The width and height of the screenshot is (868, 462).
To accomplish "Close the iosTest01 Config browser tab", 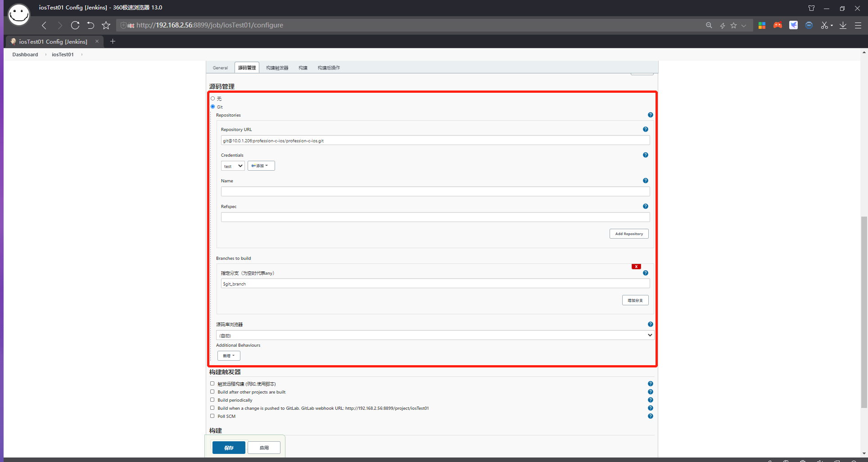I will (x=97, y=41).
